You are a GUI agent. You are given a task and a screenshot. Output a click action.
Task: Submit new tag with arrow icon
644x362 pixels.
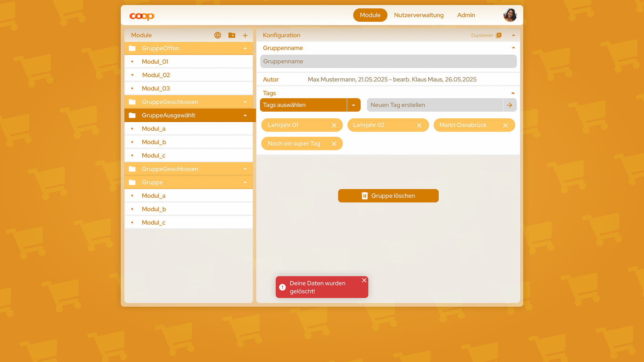click(x=509, y=105)
